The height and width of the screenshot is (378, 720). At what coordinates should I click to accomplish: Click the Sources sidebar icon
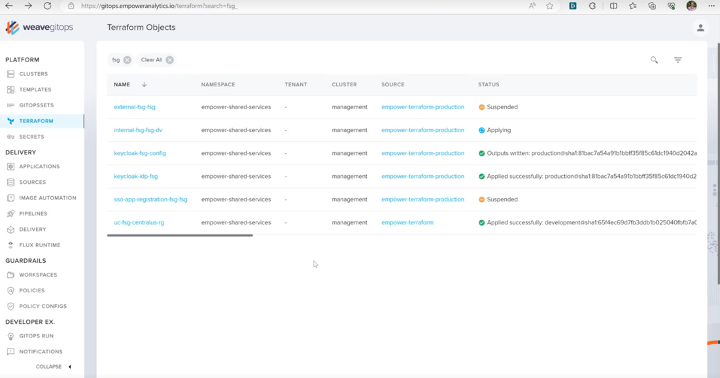pyautogui.click(x=11, y=182)
